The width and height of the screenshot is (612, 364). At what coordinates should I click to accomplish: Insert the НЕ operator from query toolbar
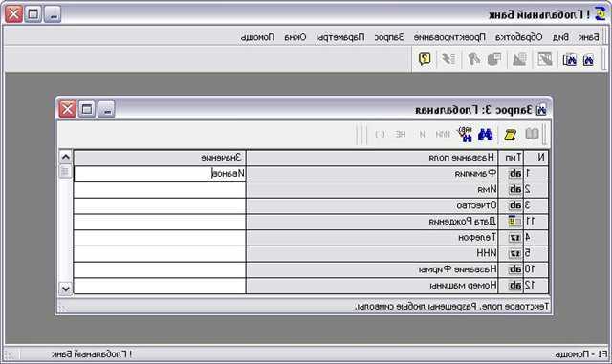(x=400, y=134)
